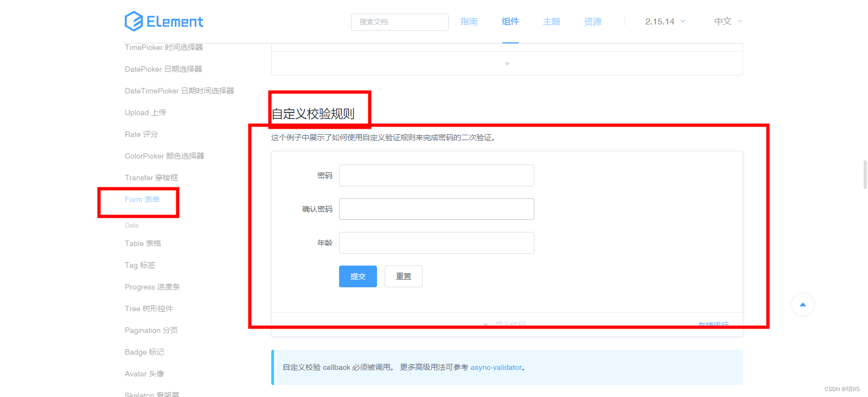The width and height of the screenshot is (868, 397).
Task: Open Transfer 穿梭框 in sidebar
Action: click(x=151, y=178)
